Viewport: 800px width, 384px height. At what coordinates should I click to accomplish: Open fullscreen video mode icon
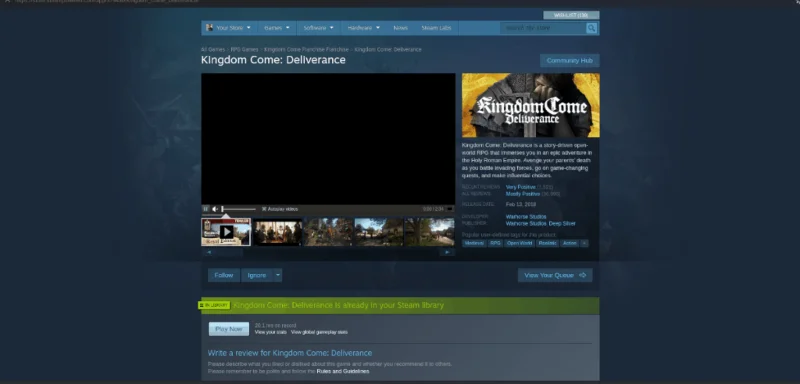(449, 209)
